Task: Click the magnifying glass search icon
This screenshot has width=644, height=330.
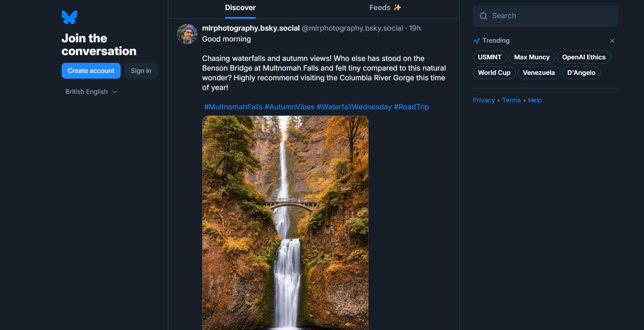Action: tap(483, 16)
